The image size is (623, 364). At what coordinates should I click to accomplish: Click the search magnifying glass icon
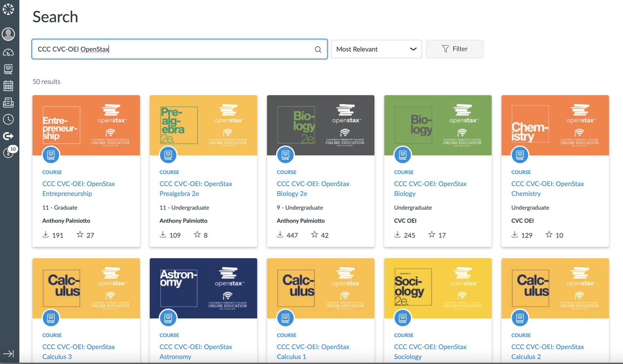pyautogui.click(x=318, y=49)
